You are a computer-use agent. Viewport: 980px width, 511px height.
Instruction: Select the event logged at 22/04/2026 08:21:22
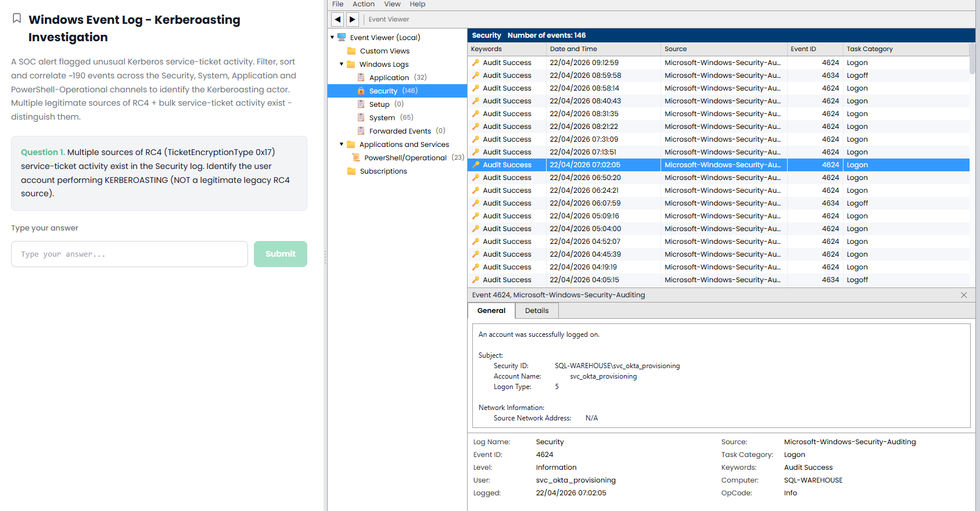(x=719, y=127)
